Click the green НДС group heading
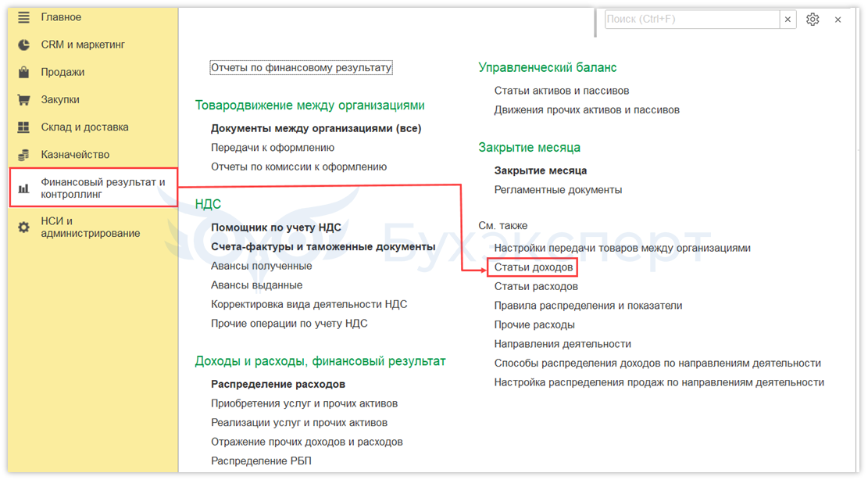 [208, 204]
